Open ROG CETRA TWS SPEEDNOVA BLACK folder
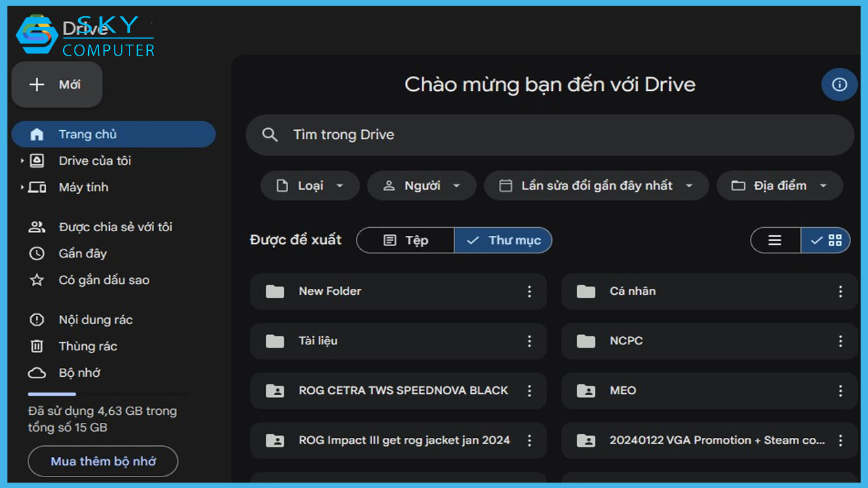 click(x=399, y=390)
